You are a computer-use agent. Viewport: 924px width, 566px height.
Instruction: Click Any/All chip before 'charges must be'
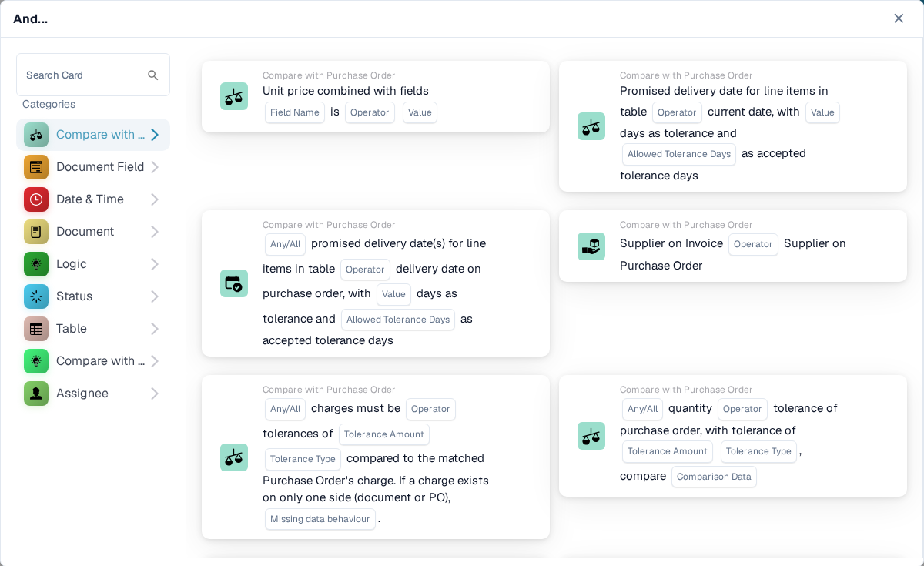(x=285, y=409)
